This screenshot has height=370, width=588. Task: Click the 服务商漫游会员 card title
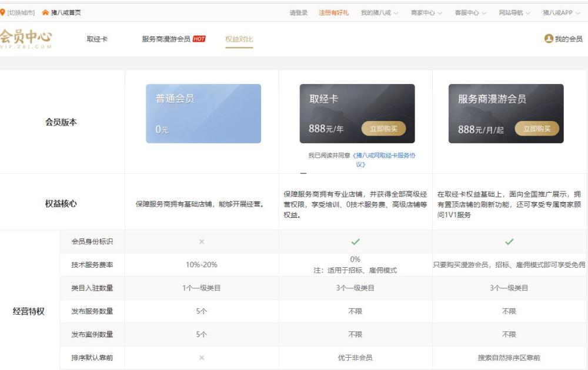[492, 99]
